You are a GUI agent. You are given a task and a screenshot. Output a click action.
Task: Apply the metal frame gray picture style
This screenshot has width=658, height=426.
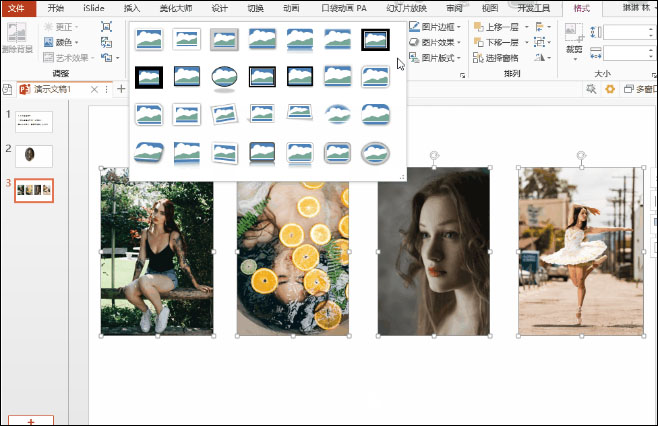click(x=225, y=39)
